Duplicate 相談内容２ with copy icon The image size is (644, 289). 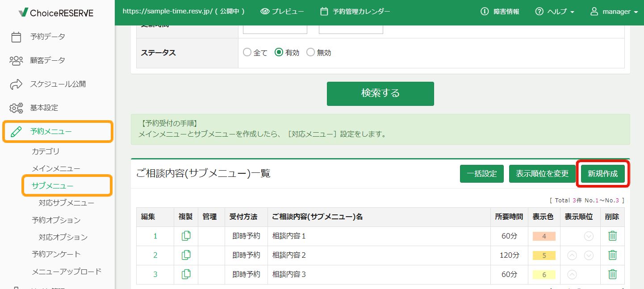(x=186, y=255)
